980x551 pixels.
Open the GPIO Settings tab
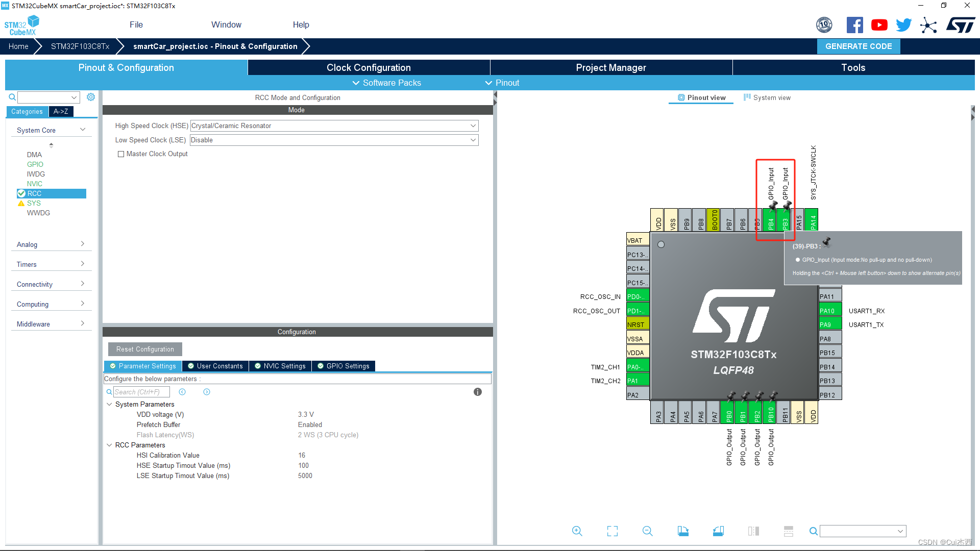pos(343,366)
